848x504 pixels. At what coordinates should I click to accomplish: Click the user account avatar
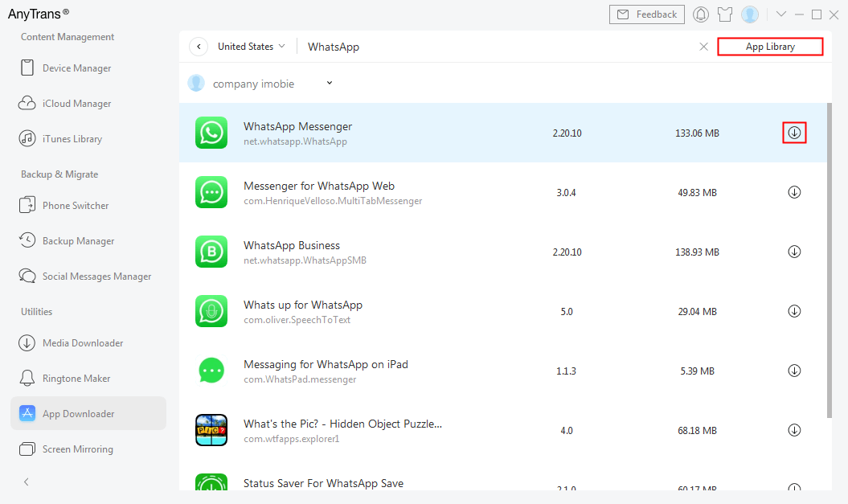coord(750,14)
